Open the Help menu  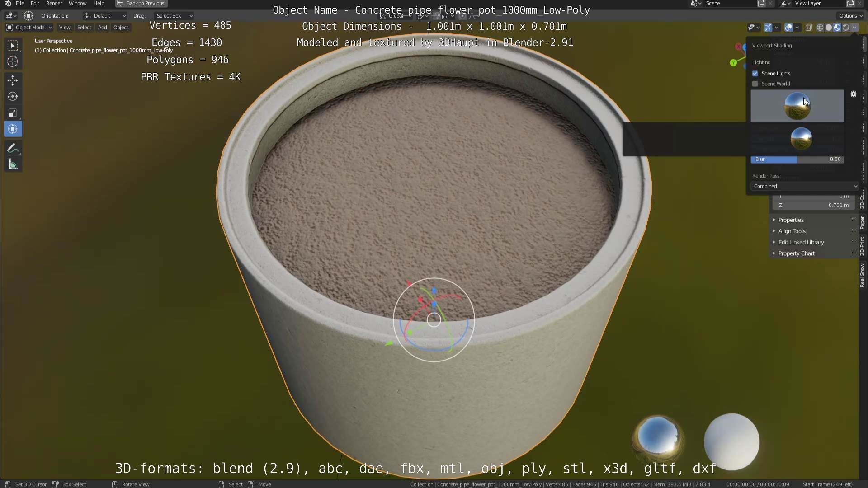coord(99,3)
